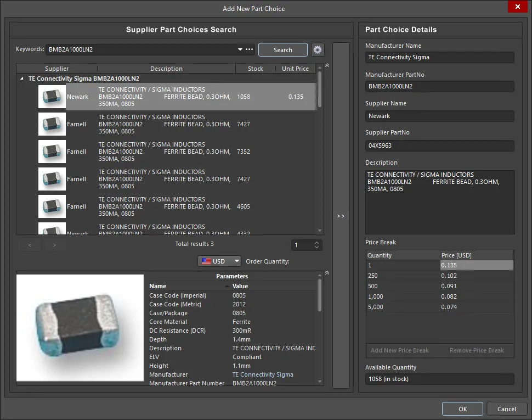532x420 pixels.
Task: Click the ellipsis button beside Keywords field
Action: point(250,49)
